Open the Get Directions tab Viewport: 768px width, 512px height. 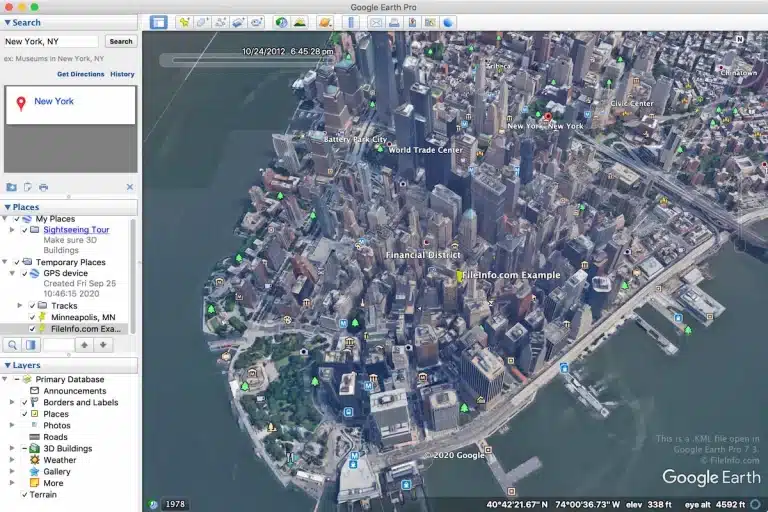point(80,74)
